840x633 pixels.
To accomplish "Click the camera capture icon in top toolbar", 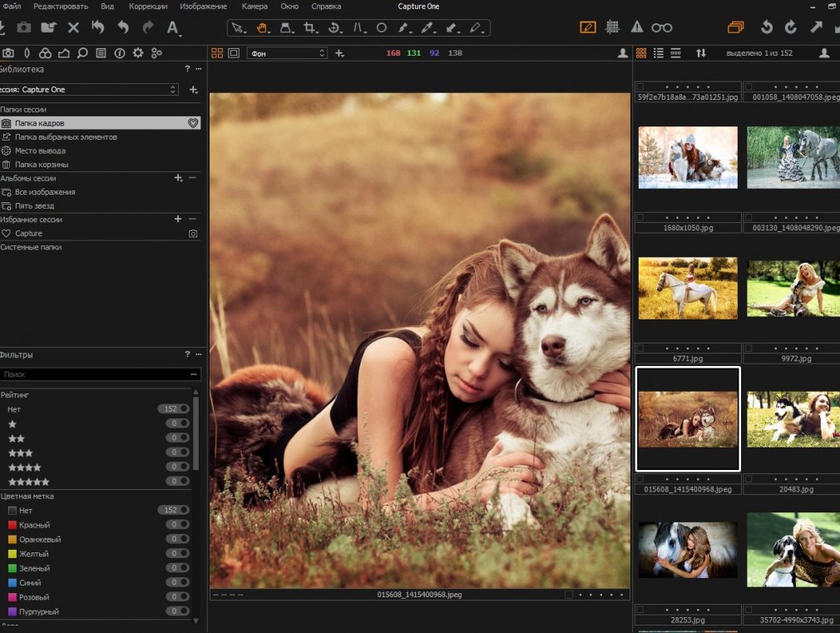I will pos(23,27).
